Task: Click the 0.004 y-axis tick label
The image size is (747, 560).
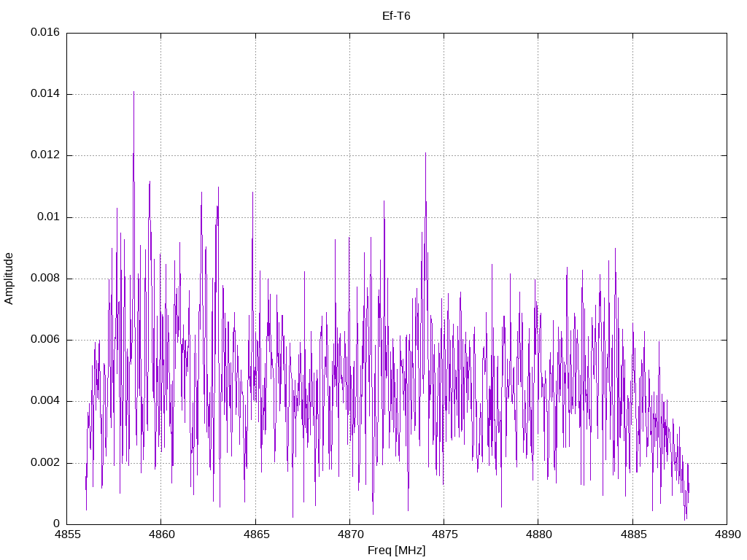Action: click(45, 401)
